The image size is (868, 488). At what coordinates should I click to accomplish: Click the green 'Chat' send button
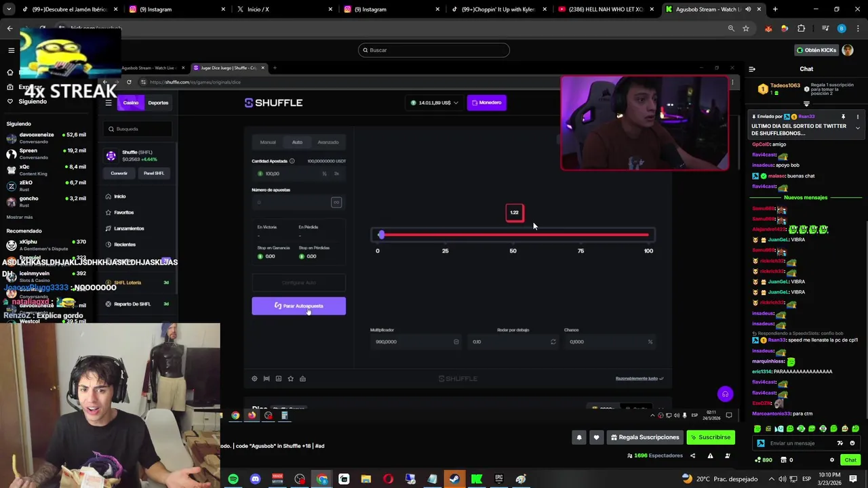850,460
